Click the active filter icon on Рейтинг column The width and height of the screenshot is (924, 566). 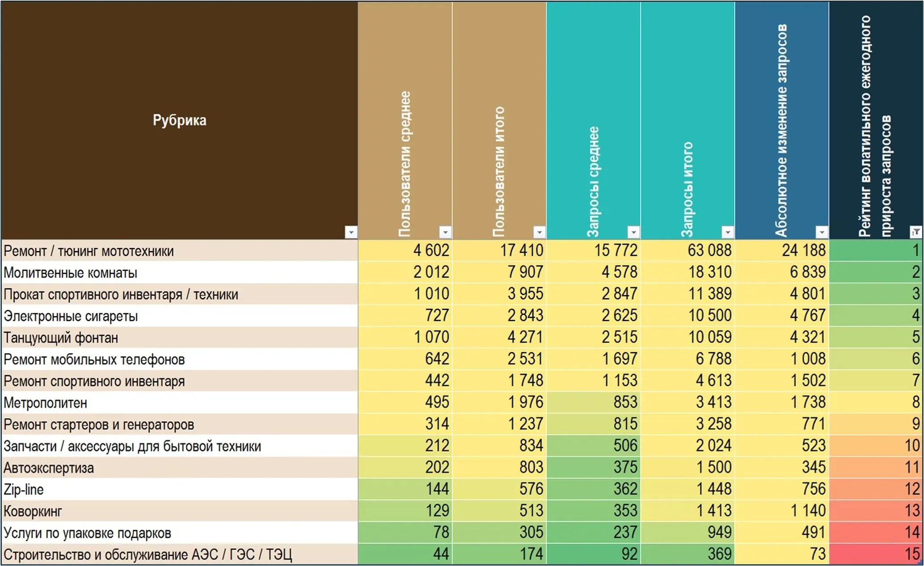tap(916, 232)
